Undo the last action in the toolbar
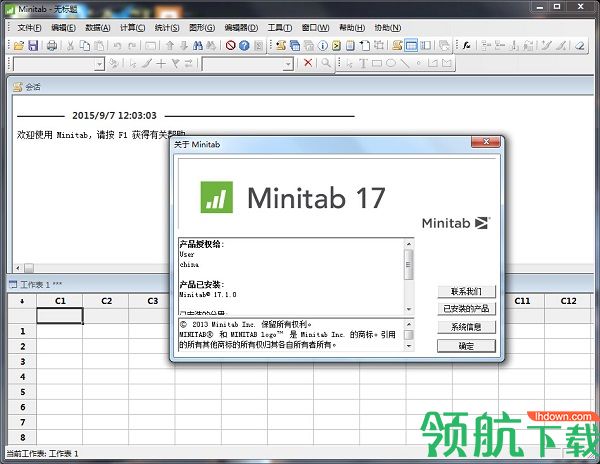Image resolution: width=600 pixels, height=464 pixels. tap(117, 46)
